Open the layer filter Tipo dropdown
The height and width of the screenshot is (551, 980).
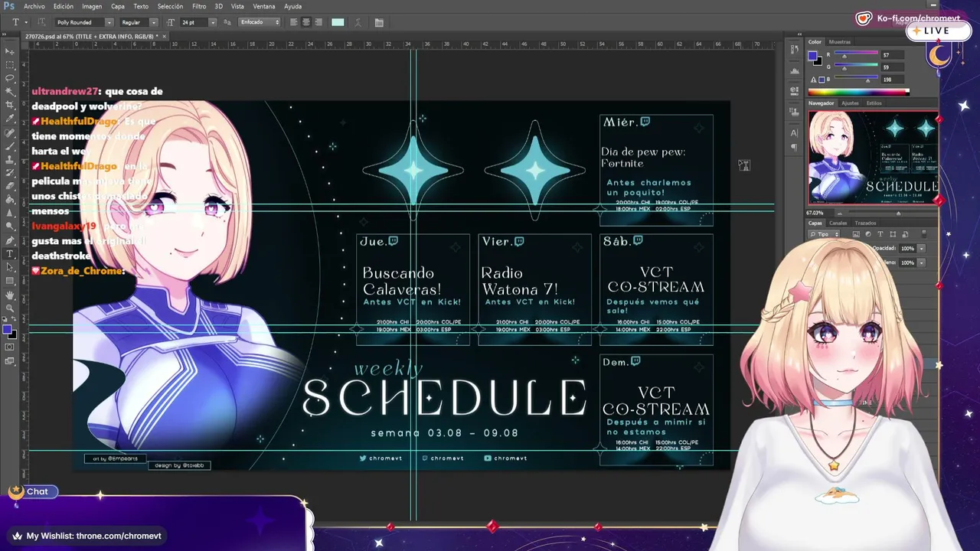click(x=825, y=234)
